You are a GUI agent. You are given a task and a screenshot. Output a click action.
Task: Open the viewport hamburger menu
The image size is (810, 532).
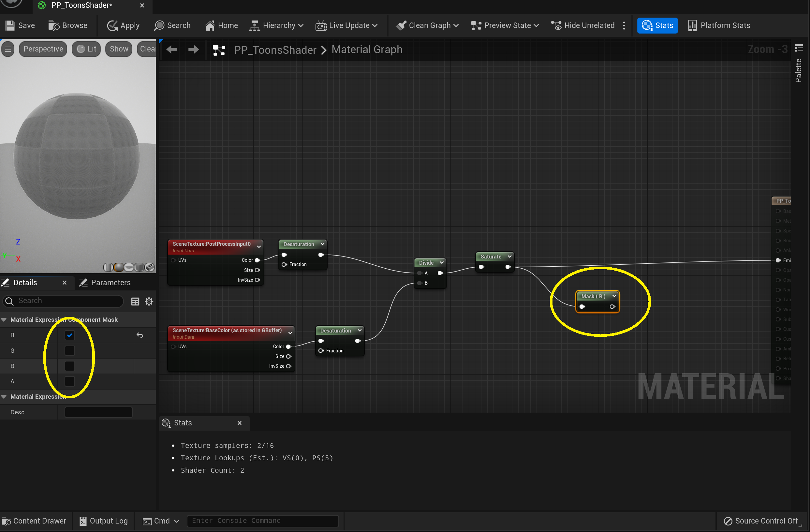pyautogui.click(x=8, y=49)
